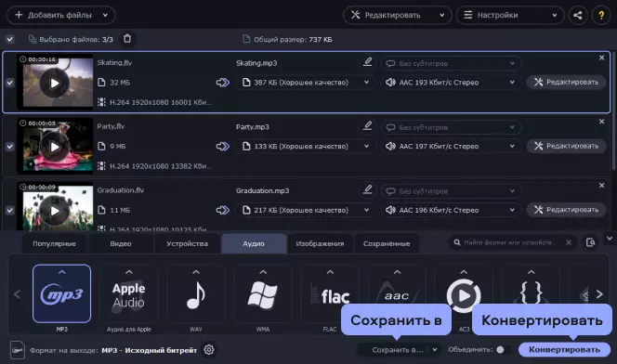This screenshot has height=364, width=617.
Task: Open the Добавить файлы dropdown arrow
Action: point(105,16)
